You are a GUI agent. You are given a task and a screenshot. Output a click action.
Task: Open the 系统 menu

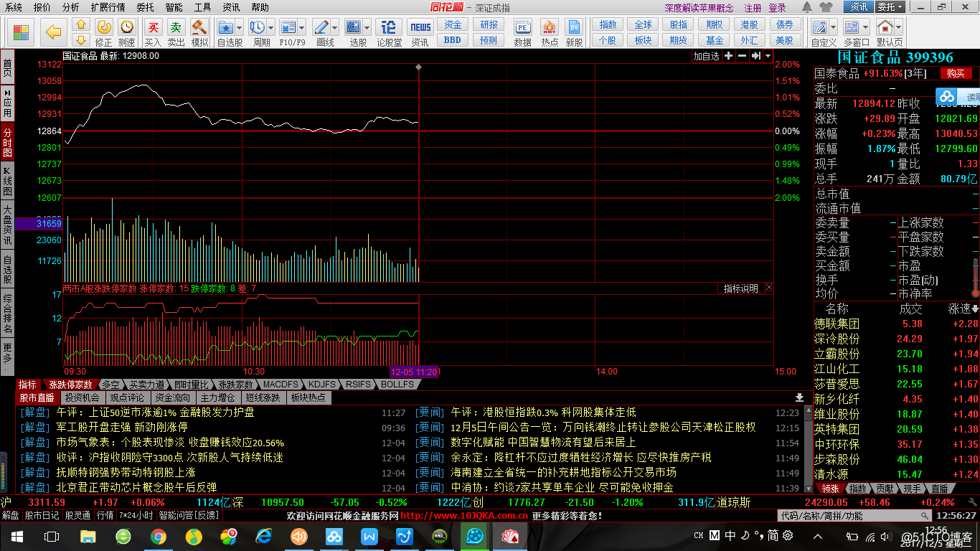tap(14, 7)
